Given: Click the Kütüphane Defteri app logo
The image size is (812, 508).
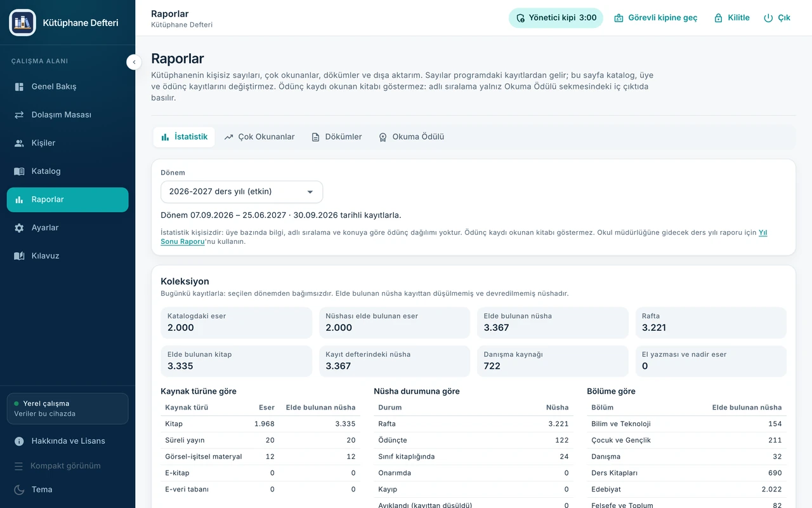Looking at the screenshot, I should [22, 22].
